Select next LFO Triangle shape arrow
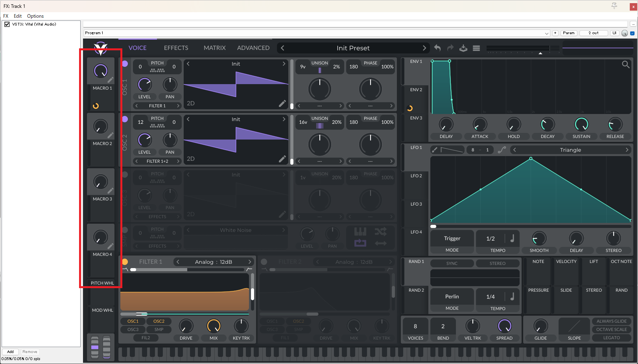This screenshot has width=638, height=364. pos(627,150)
